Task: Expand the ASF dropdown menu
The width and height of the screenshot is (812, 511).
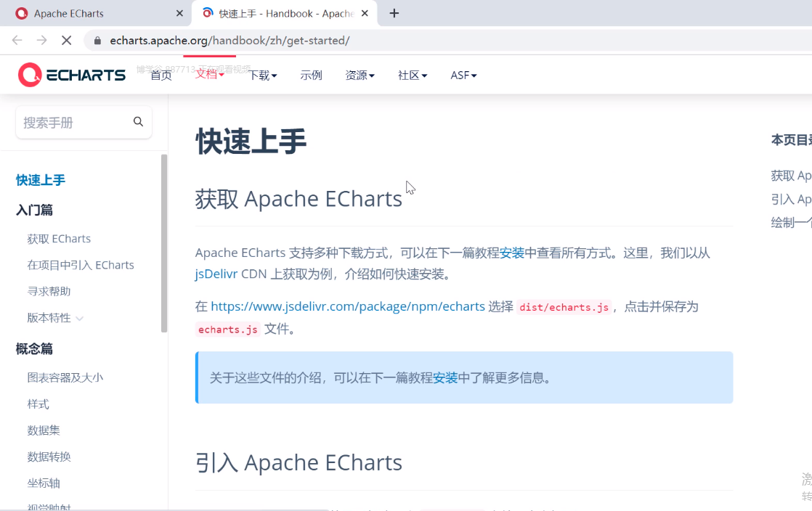Action: 463,75
